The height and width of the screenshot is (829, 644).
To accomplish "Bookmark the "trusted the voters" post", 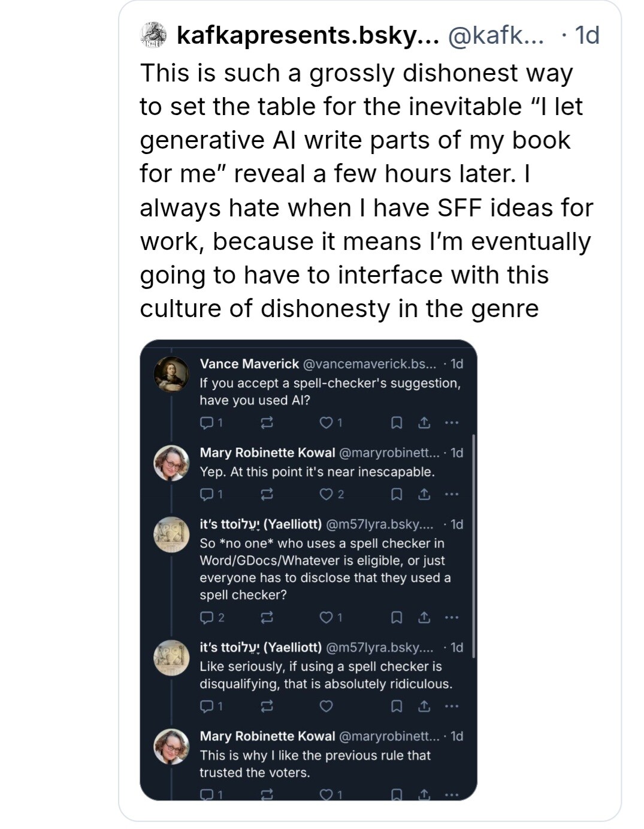I will [x=396, y=795].
